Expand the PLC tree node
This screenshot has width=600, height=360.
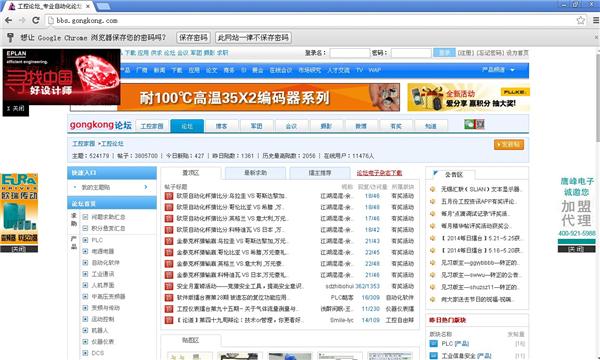point(85,240)
